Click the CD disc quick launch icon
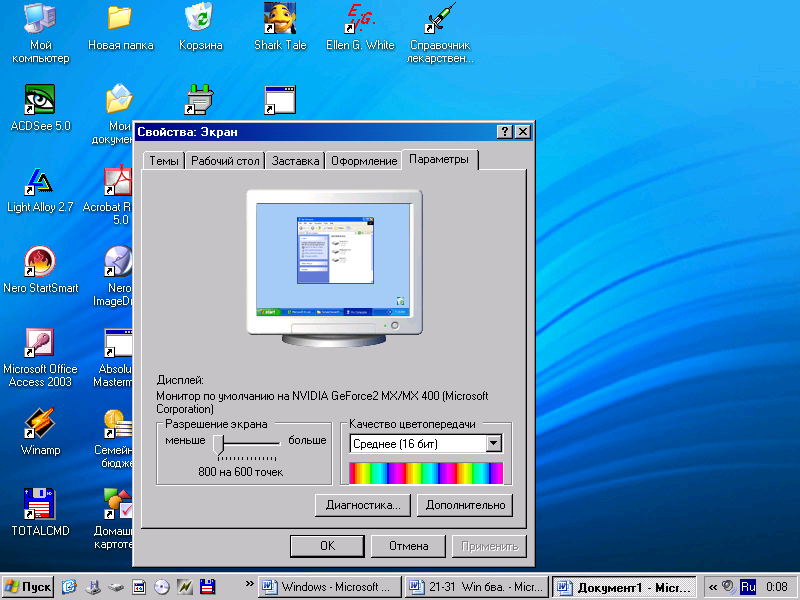 tap(162, 587)
